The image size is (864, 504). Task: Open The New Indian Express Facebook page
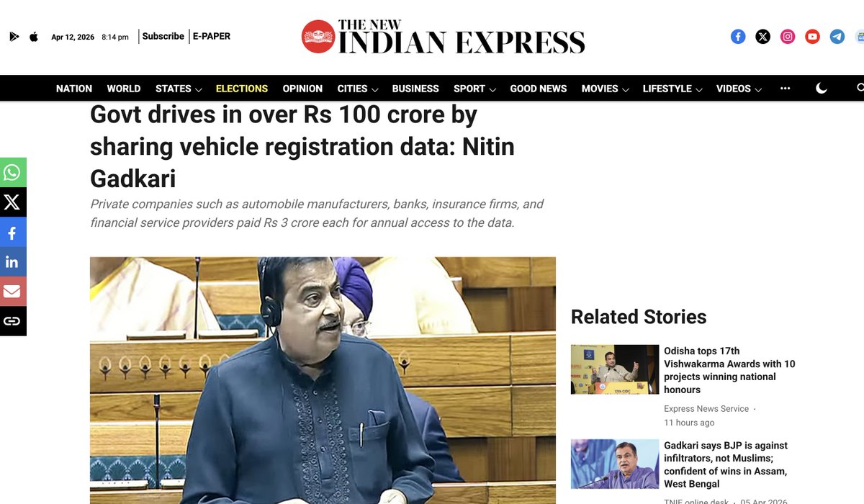pyautogui.click(x=738, y=37)
